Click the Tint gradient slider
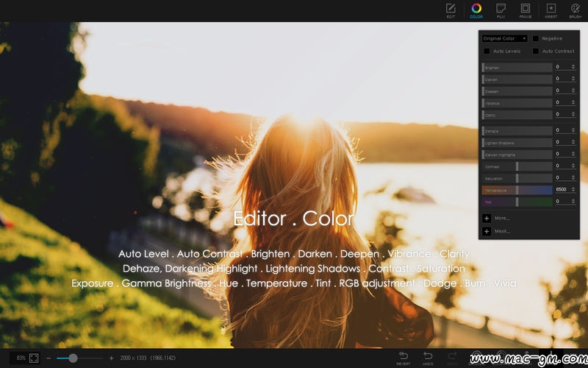Screen dimensions: 588x368 pos(517,202)
